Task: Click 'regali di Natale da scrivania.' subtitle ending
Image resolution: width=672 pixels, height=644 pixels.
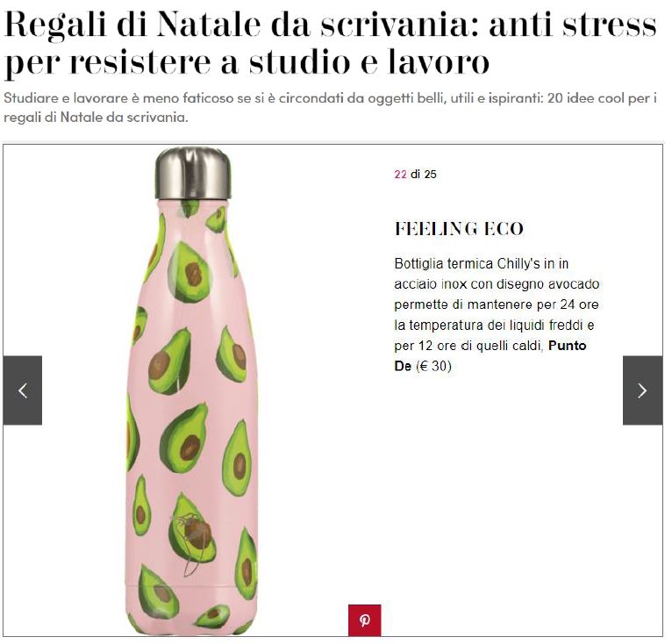Action: [x=96, y=117]
